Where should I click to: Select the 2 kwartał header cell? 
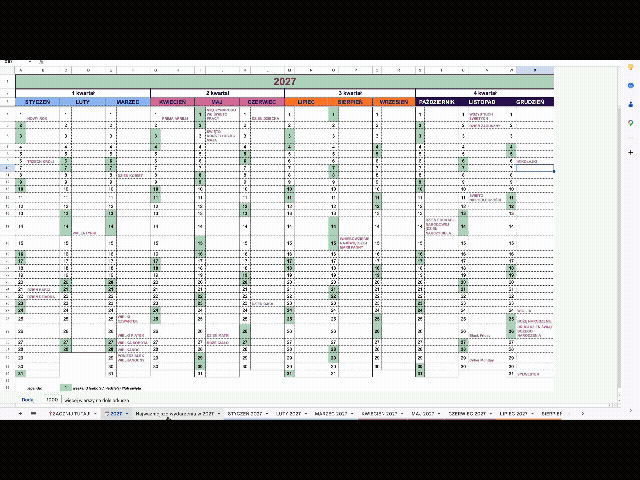tap(217, 93)
